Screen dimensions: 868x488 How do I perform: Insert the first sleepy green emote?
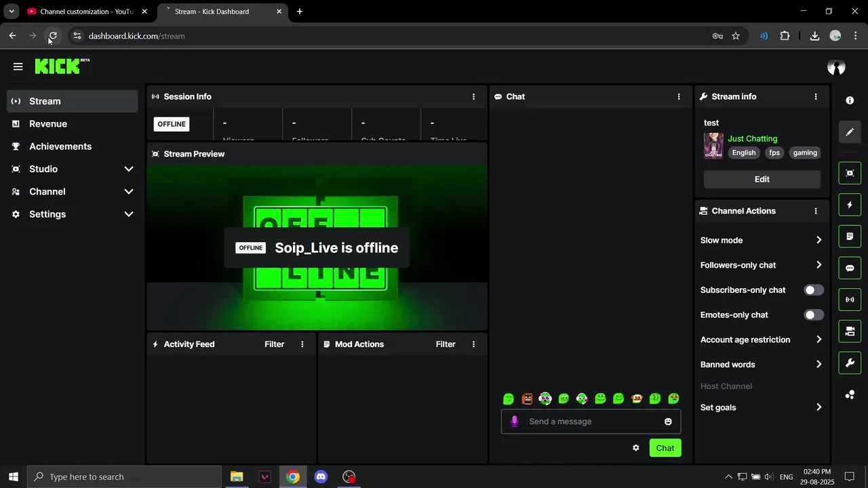[x=509, y=399]
